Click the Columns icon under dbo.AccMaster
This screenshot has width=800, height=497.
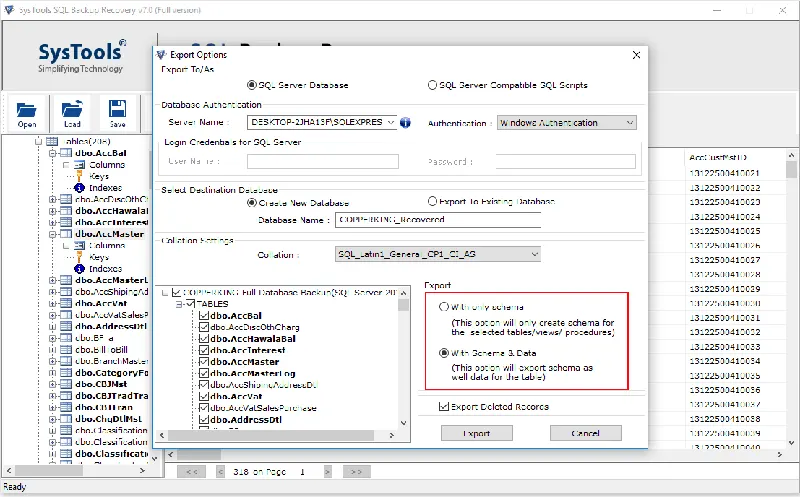coord(80,245)
